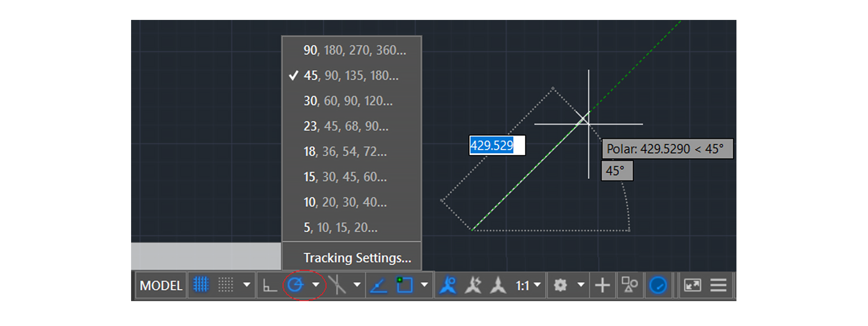The image size is (868, 326).
Task: Open snap mode dropdown arrow
Action: coord(246,285)
